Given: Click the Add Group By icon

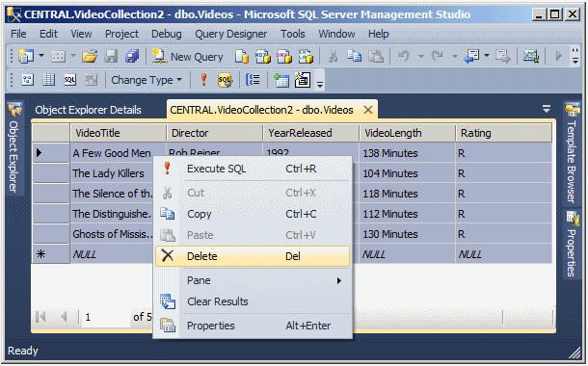Looking at the screenshot, I should pyautogui.click(x=254, y=80).
